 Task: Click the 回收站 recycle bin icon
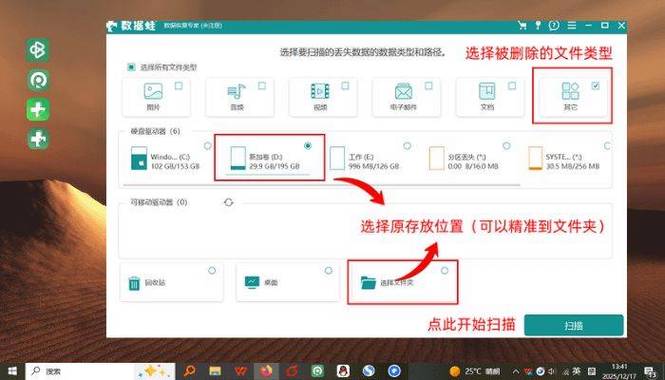coord(134,283)
